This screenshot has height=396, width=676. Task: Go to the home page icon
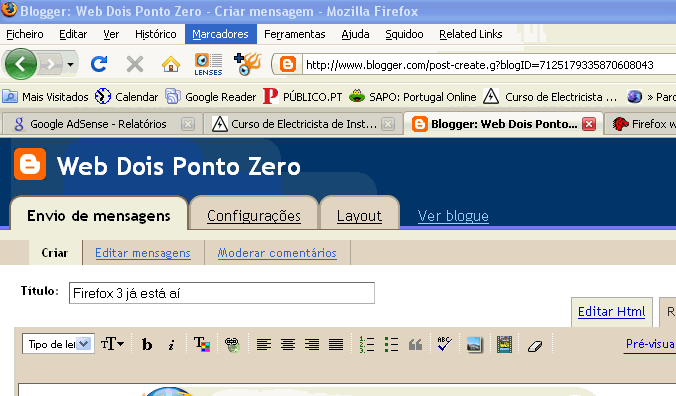click(171, 64)
